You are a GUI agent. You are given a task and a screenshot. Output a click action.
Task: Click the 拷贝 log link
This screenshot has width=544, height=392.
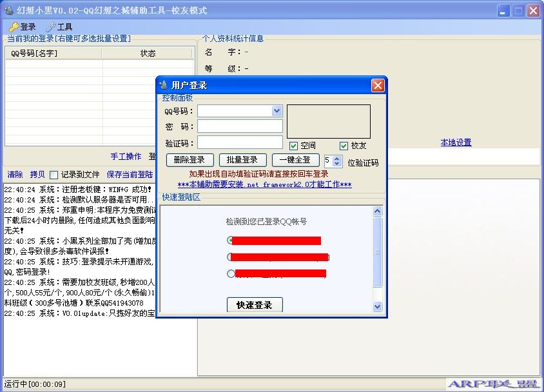coord(37,175)
